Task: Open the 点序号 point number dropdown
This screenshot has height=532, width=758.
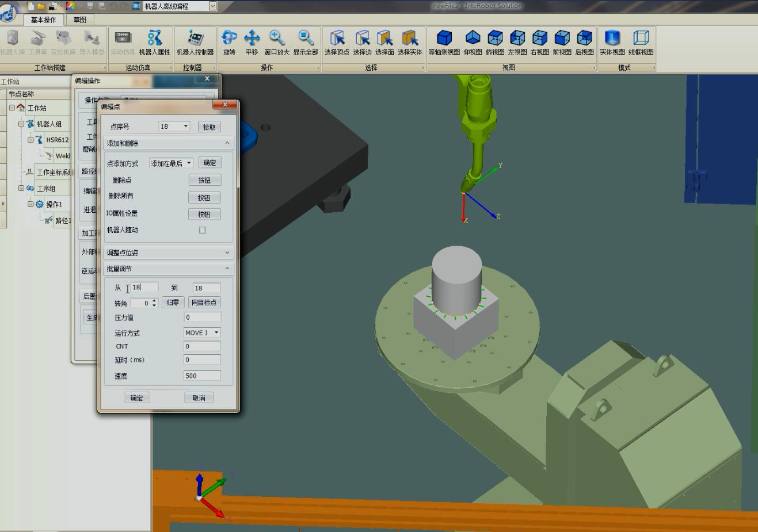Action: pos(187,126)
